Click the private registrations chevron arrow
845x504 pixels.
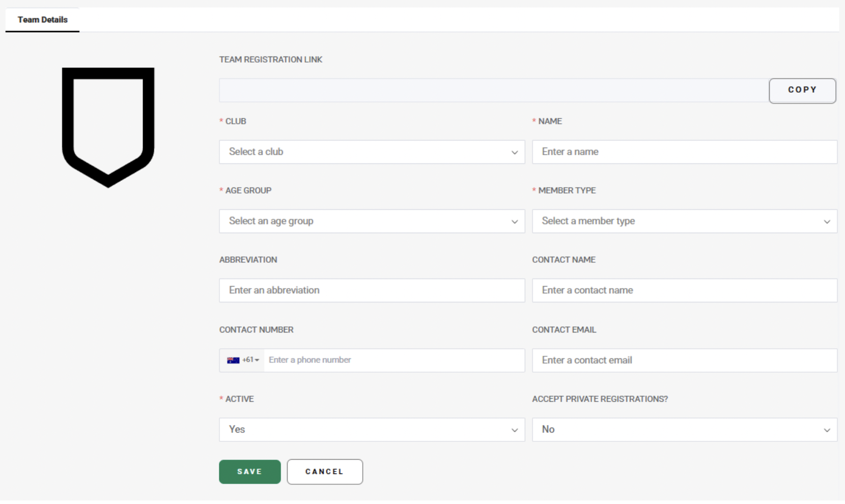827,430
